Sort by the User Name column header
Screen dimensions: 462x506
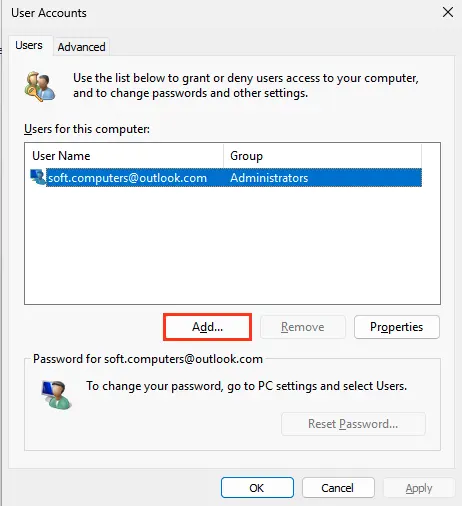pyautogui.click(x=124, y=156)
